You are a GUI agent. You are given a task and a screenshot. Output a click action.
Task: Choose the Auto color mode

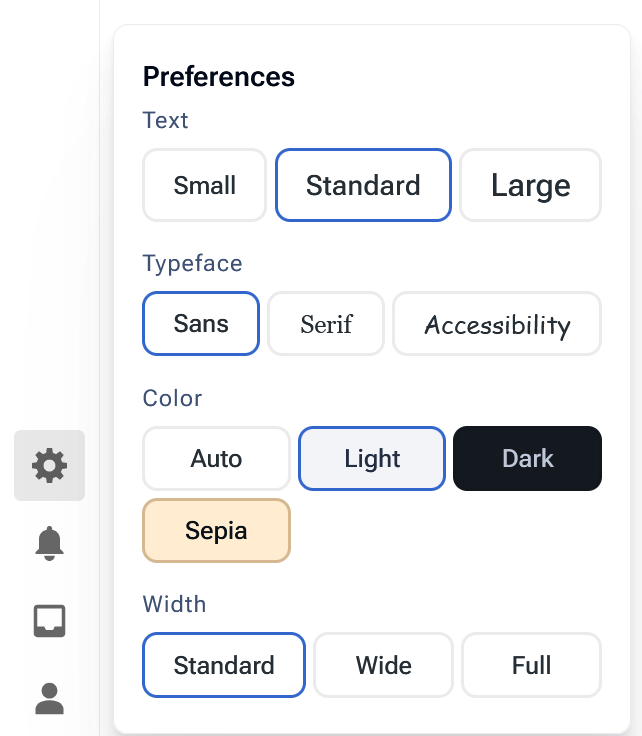click(x=216, y=459)
